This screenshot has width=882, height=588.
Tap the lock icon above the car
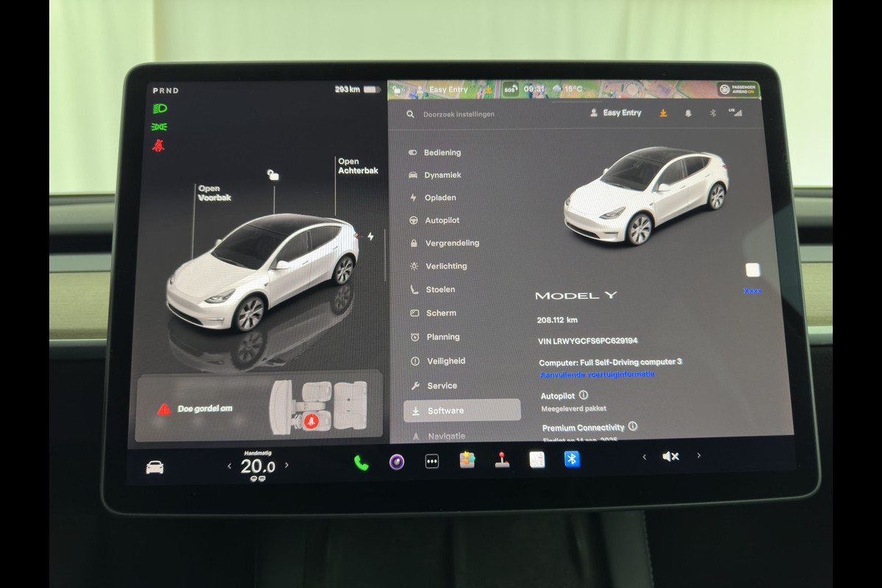click(273, 175)
